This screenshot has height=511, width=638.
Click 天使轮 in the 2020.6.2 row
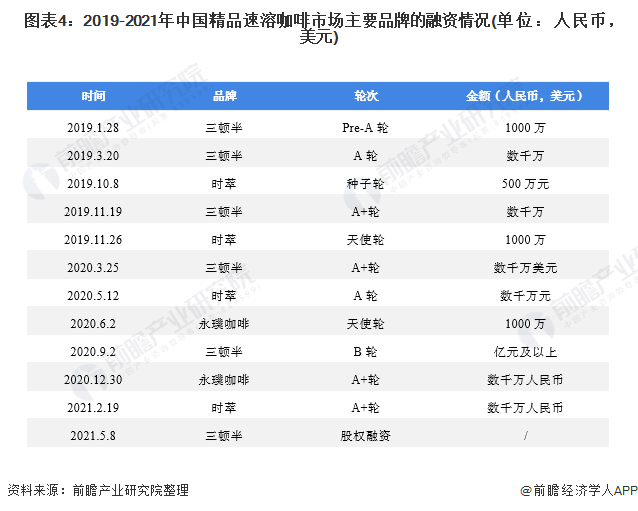[x=365, y=324]
